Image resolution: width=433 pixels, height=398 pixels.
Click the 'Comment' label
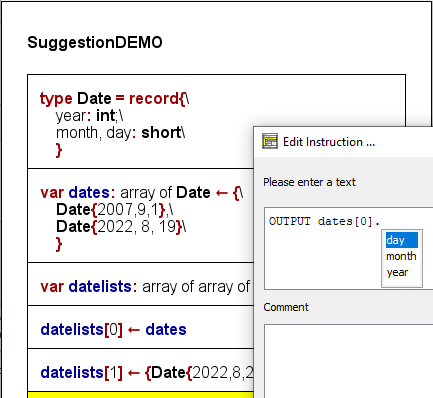click(x=286, y=307)
